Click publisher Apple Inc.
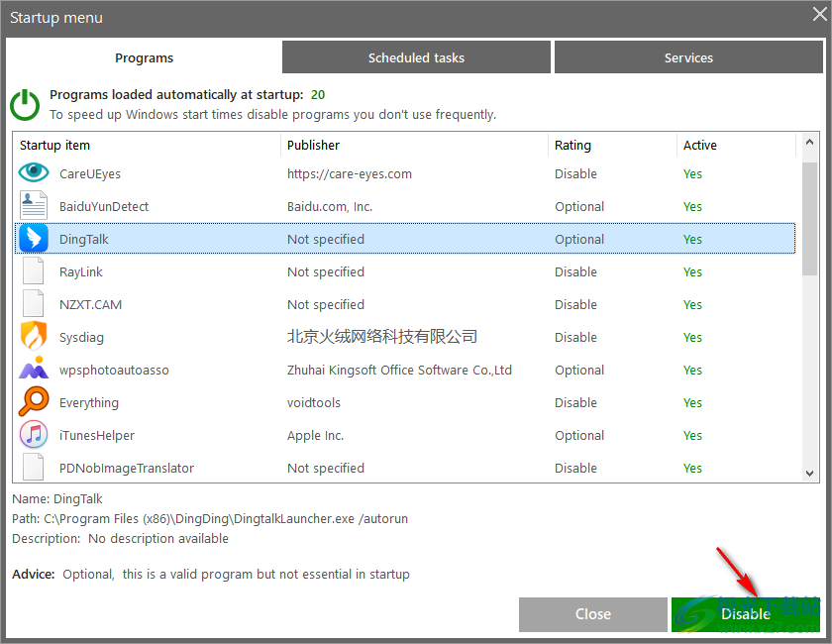The image size is (832, 644). point(315,436)
